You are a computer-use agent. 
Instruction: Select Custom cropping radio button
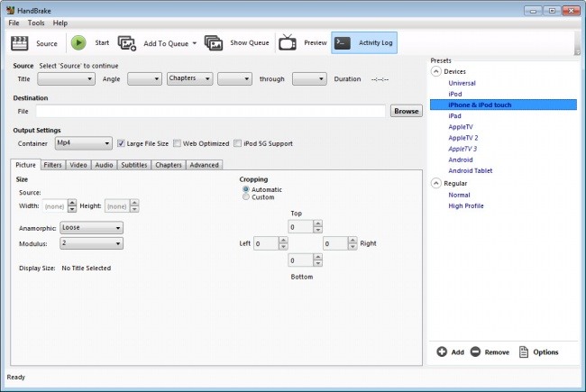pos(246,197)
